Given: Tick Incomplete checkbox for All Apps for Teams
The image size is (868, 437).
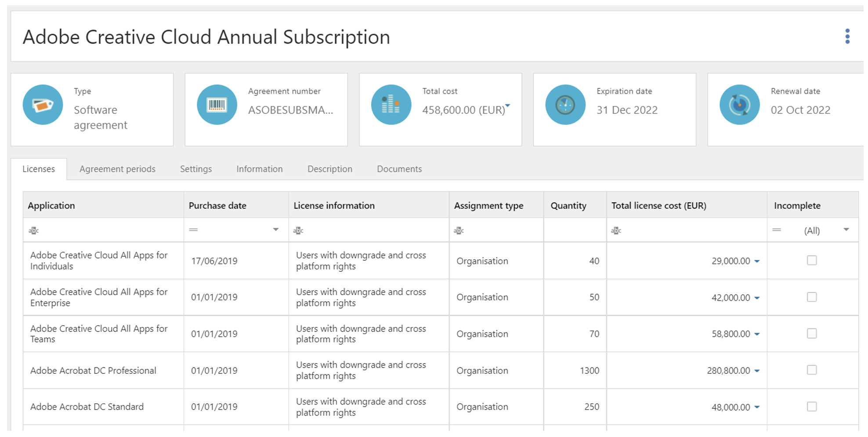Looking at the screenshot, I should 812,334.
